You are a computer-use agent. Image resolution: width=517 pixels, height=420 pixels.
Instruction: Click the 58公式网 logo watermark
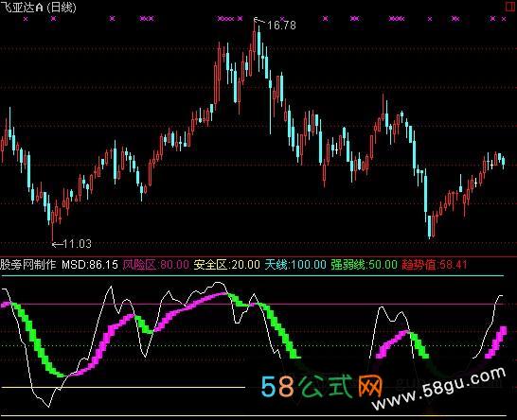coord(322,386)
